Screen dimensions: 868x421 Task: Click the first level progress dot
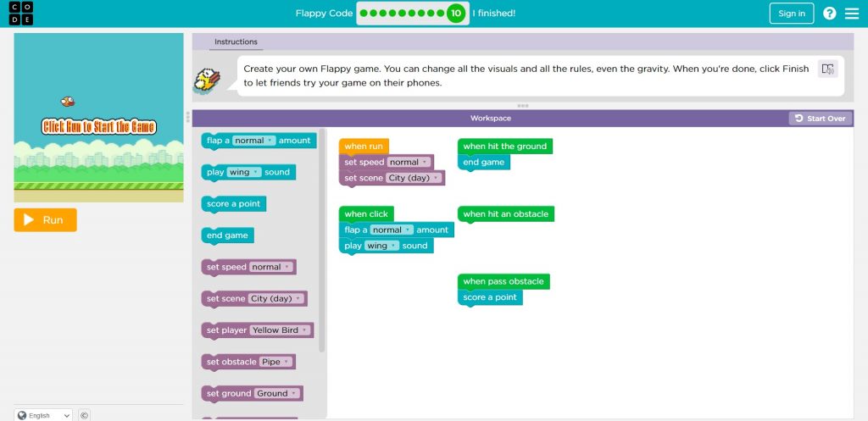pyautogui.click(x=364, y=14)
